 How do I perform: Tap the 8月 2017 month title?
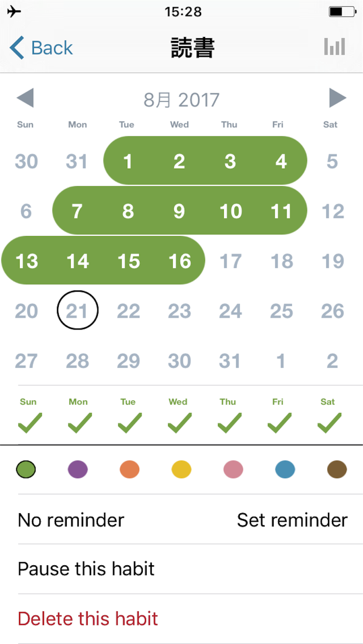pyautogui.click(x=181, y=100)
